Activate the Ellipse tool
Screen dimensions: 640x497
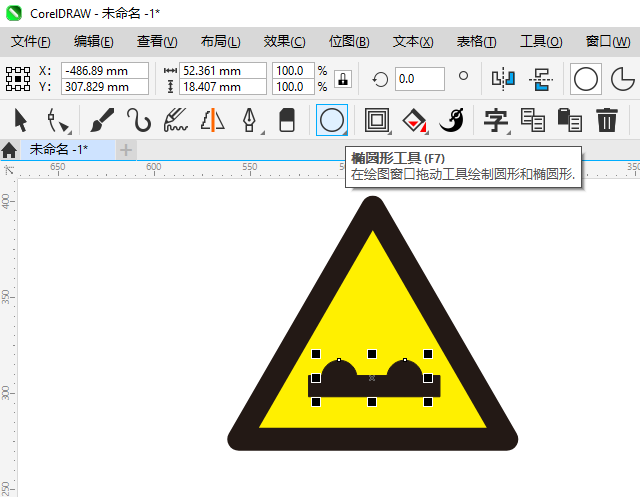tap(332, 120)
